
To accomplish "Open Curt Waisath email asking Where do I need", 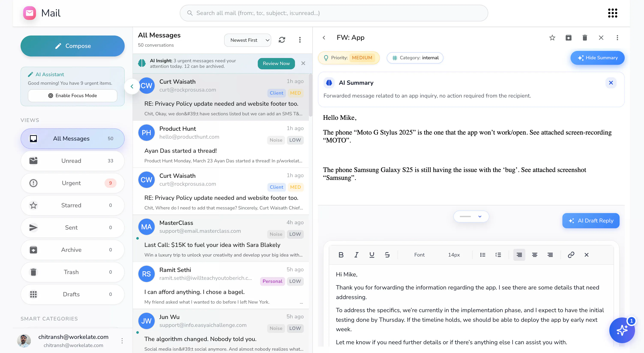I will (x=221, y=191).
